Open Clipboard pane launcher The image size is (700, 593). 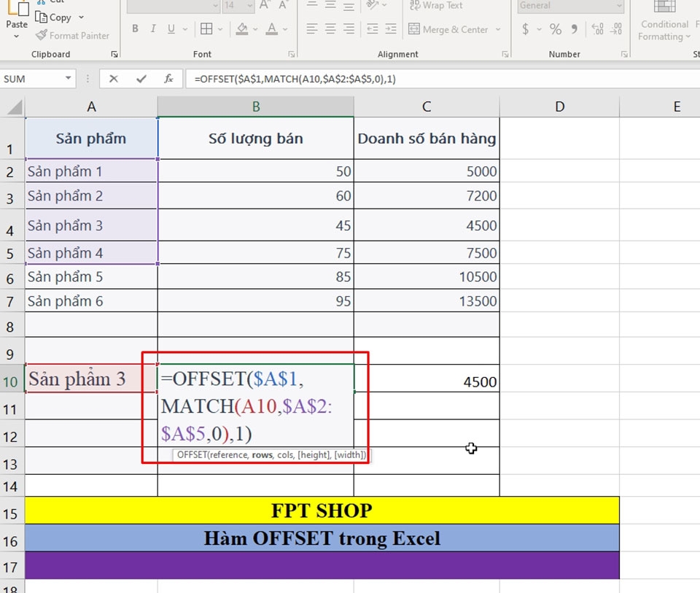(x=114, y=55)
